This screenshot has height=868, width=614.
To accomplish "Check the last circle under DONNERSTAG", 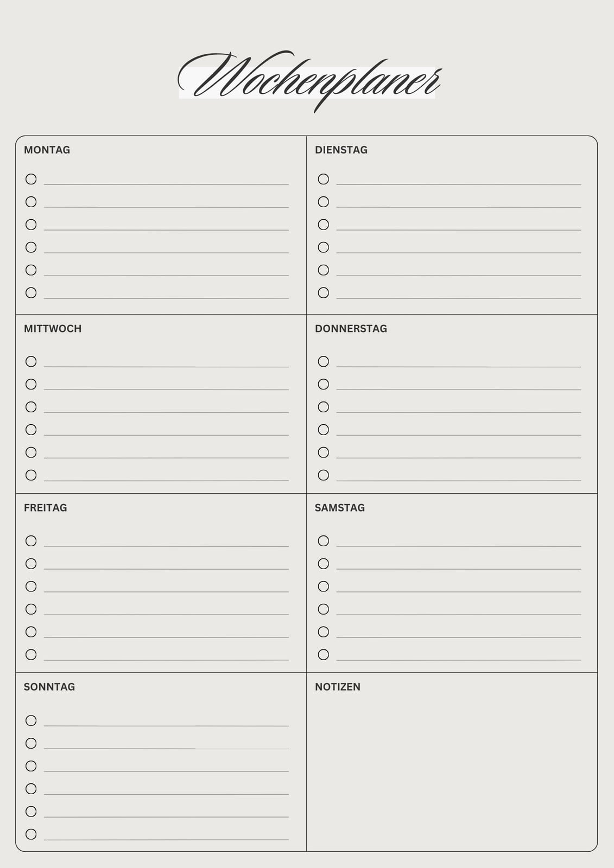I will 324,475.
